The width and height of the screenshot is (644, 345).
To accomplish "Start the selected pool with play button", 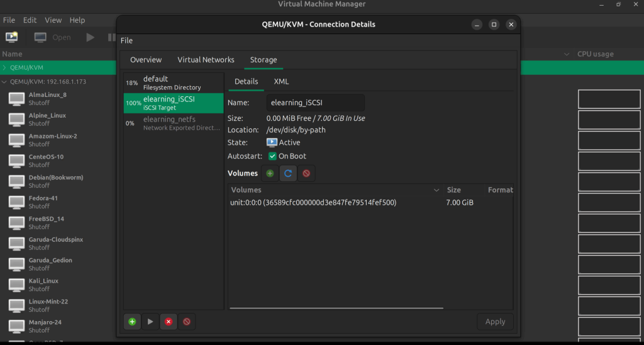I will click(150, 322).
